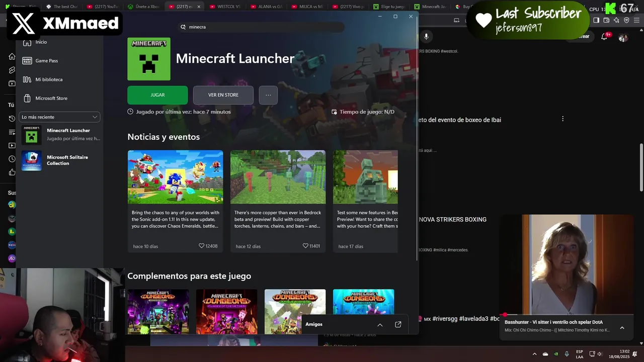Seek the miniplayer's red progress bar
The height and width of the screenshot is (362, 644).
pos(567,315)
